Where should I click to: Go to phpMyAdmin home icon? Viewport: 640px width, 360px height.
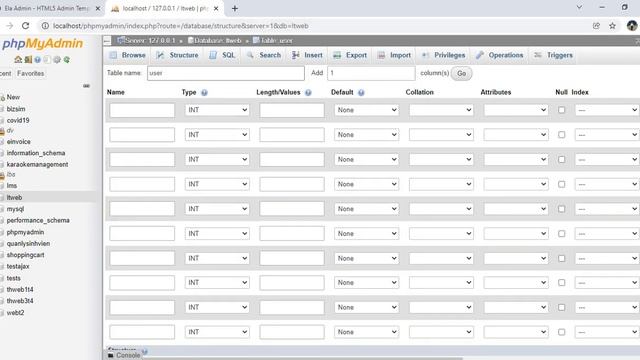tap(18, 60)
